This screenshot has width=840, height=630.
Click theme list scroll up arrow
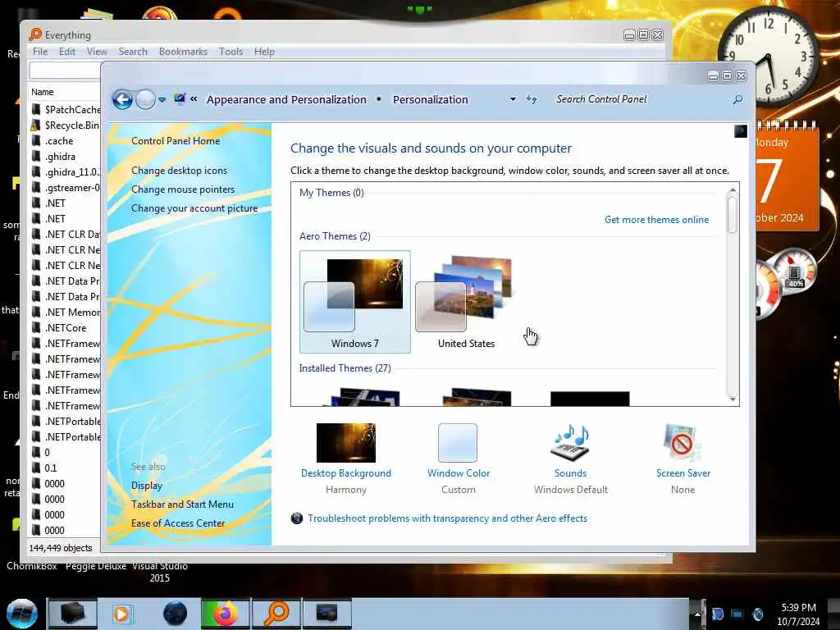point(733,190)
